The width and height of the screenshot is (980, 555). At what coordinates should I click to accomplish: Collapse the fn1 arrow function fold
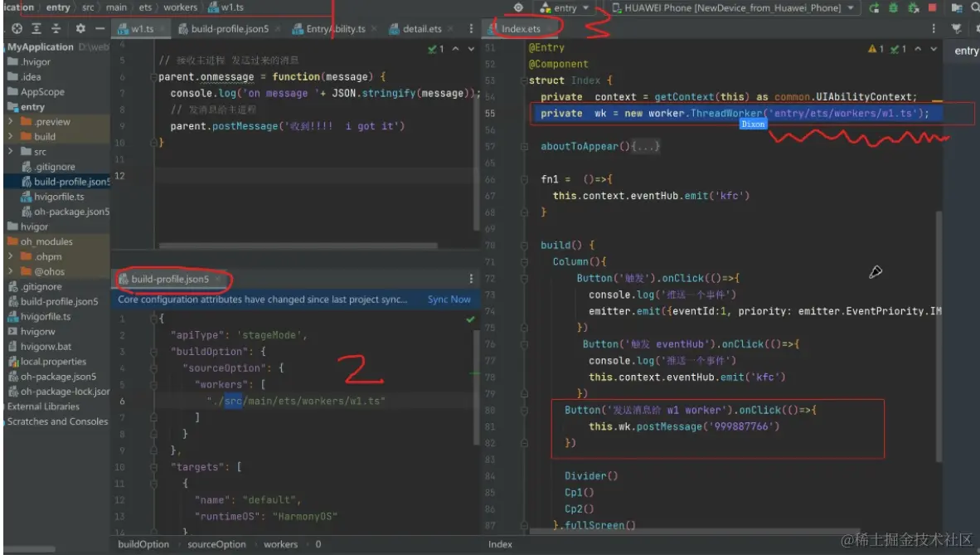(x=524, y=179)
